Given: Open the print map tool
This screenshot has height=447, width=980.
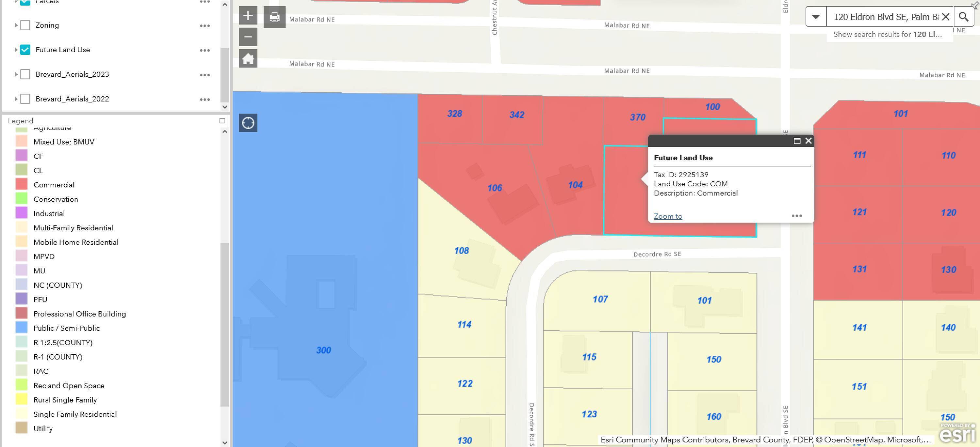Looking at the screenshot, I should click(x=274, y=17).
